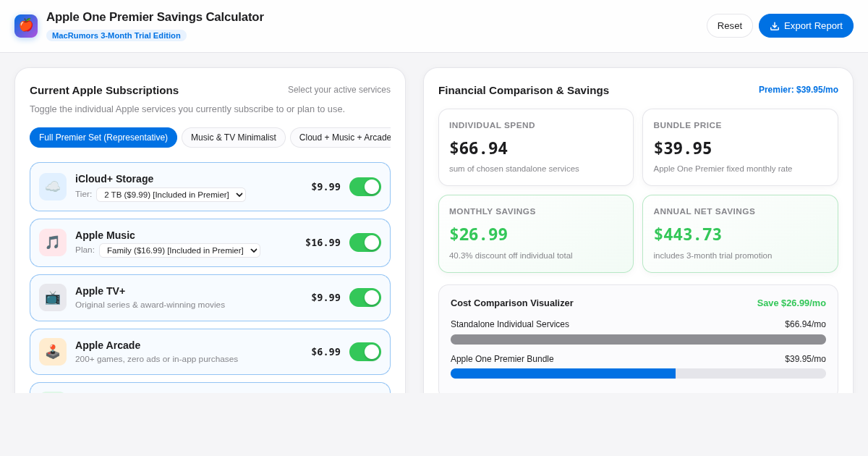868x456 pixels.
Task: Open the iCloud+ storage tier dropdown
Action: (171, 195)
